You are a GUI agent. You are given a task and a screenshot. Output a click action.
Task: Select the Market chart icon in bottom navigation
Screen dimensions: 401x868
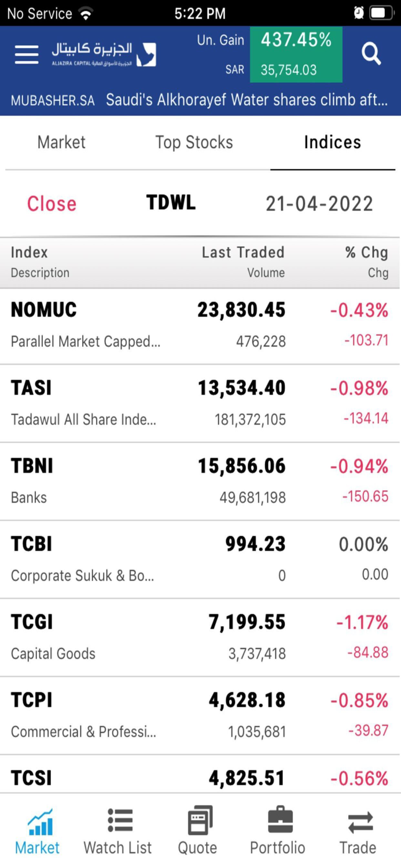coord(37,829)
